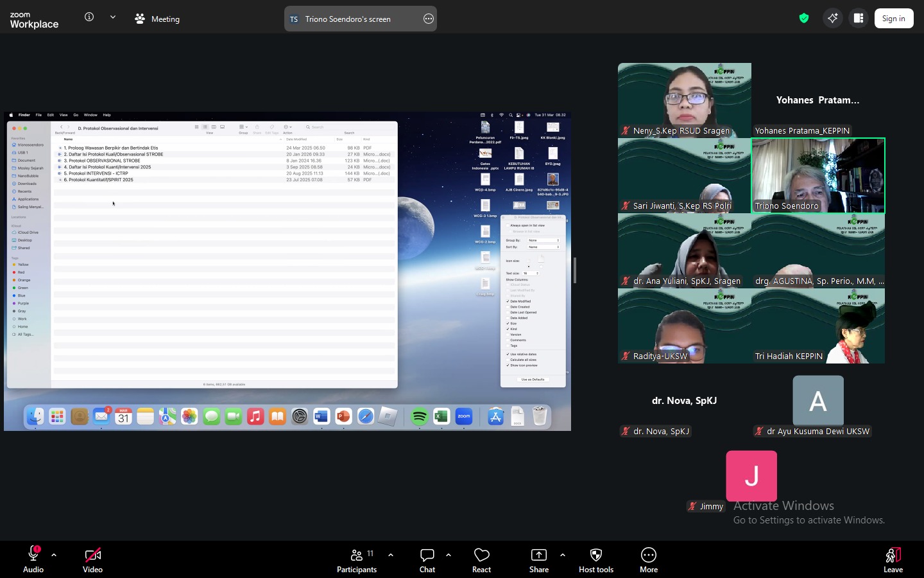Open the Chat panel
The height and width of the screenshot is (578, 924).
point(427,555)
